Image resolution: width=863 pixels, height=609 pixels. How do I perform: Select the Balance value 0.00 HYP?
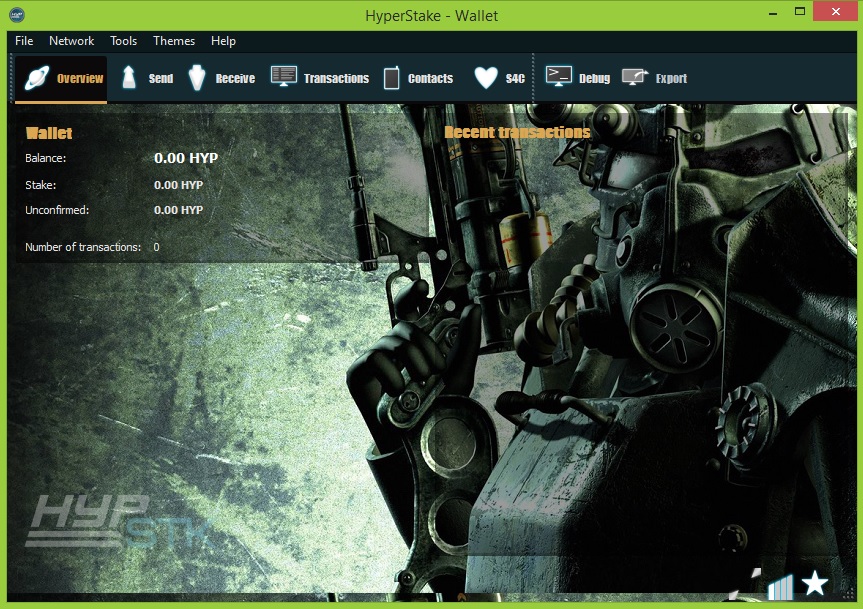click(x=186, y=158)
